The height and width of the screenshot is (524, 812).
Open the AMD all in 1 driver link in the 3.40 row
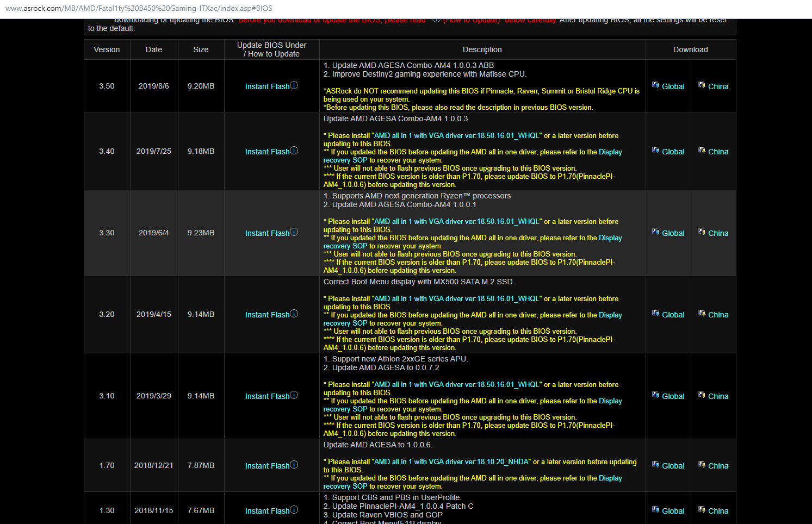[x=457, y=136]
